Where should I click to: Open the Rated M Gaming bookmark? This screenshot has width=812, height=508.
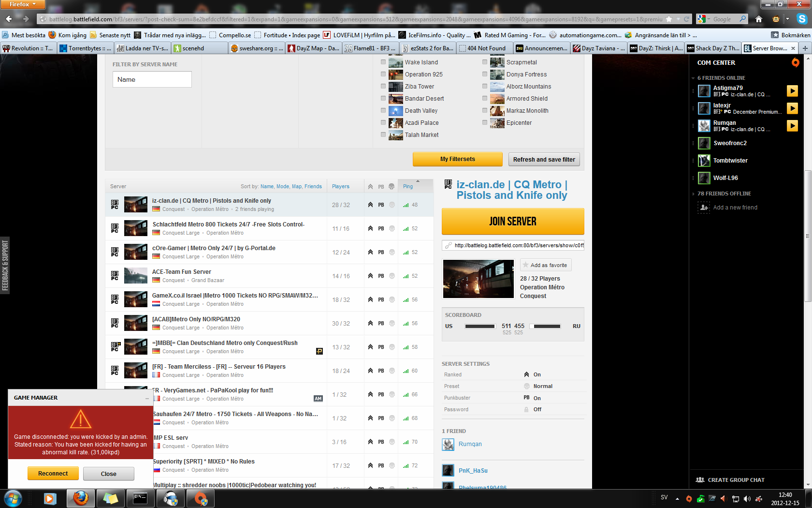pyautogui.click(x=510, y=35)
